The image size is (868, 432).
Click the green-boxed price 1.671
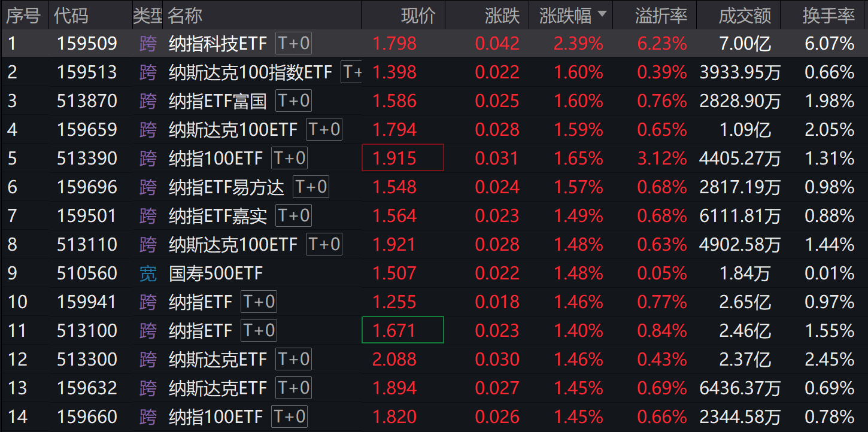(402, 331)
